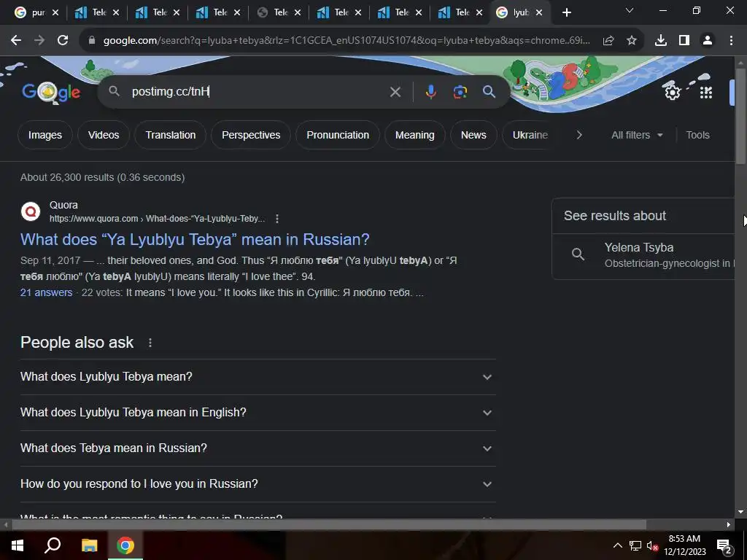
Task: Open 'What does Ya Lyublyu Tebya mean' link
Action: (195, 239)
